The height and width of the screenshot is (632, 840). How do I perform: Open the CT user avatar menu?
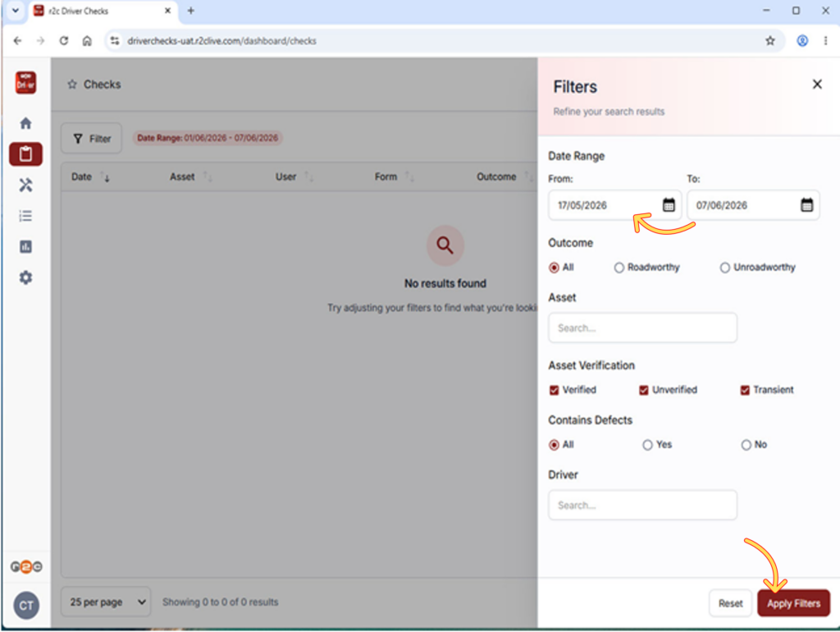[26, 606]
